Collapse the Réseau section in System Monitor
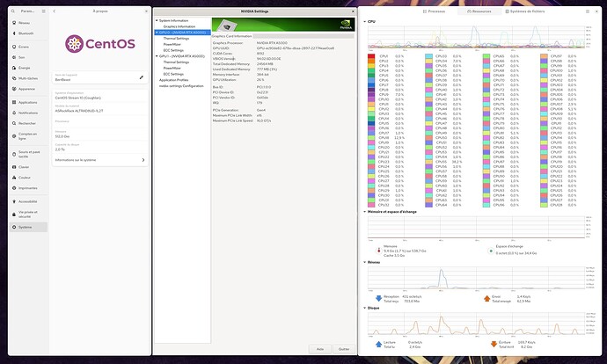607x364 pixels. pyautogui.click(x=365, y=262)
